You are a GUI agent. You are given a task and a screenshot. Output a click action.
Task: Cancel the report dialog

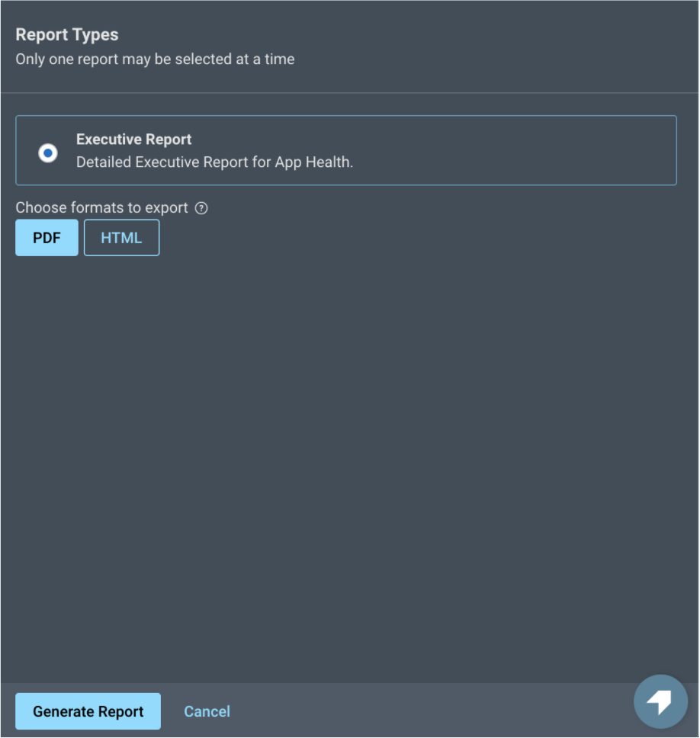pyautogui.click(x=207, y=711)
